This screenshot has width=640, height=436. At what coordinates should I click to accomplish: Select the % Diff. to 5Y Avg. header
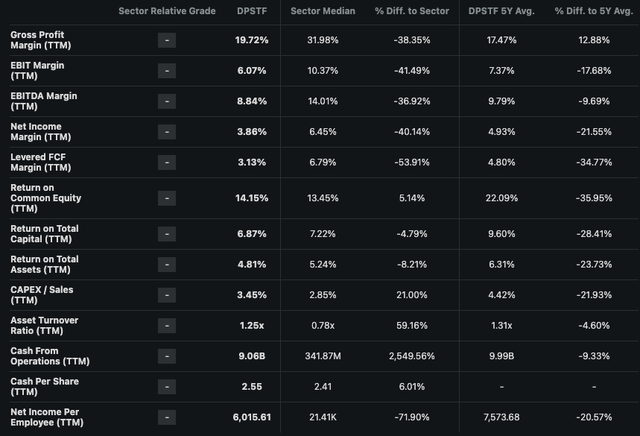[x=587, y=10]
